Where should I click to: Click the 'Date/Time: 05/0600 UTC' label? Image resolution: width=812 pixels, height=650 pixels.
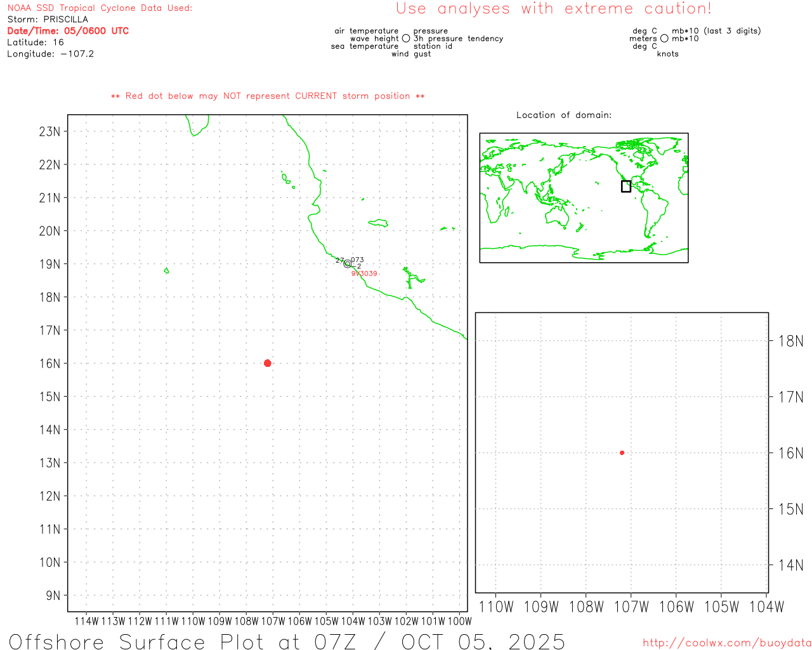(x=68, y=31)
